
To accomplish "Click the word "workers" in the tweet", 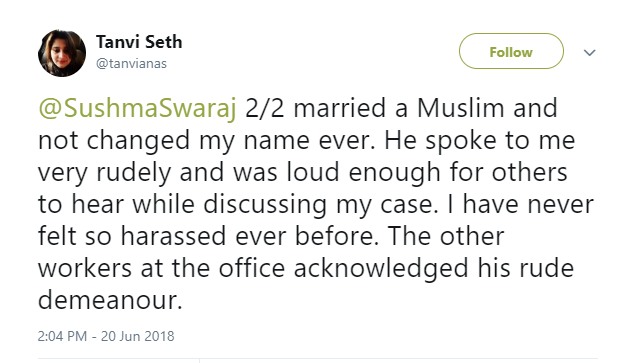I will (85, 268).
